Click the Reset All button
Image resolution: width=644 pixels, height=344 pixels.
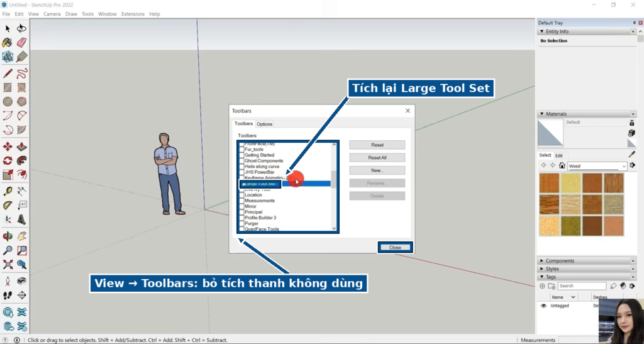[377, 158]
